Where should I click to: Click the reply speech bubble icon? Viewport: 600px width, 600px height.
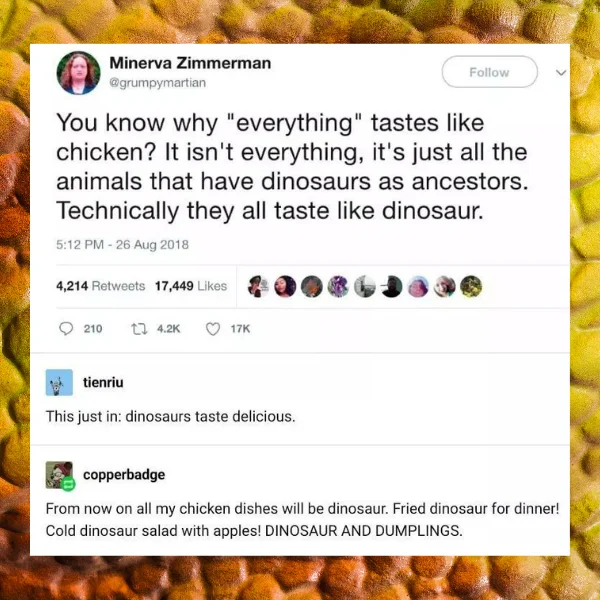[x=66, y=329]
